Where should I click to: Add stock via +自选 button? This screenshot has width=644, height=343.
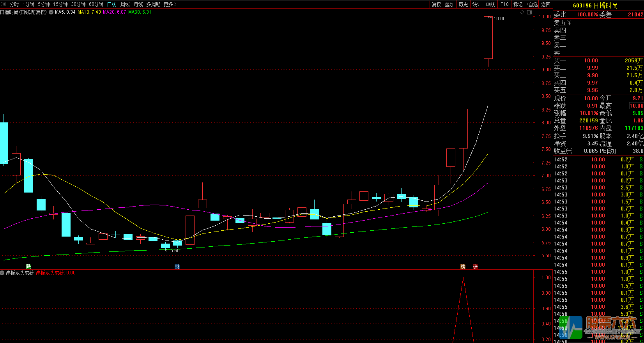532,4
